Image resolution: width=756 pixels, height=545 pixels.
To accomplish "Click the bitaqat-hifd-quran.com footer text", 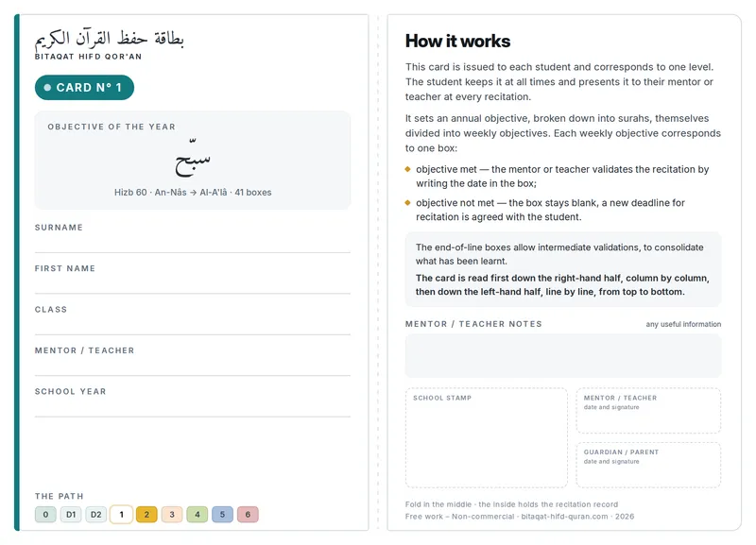I will pyautogui.click(x=564, y=516).
